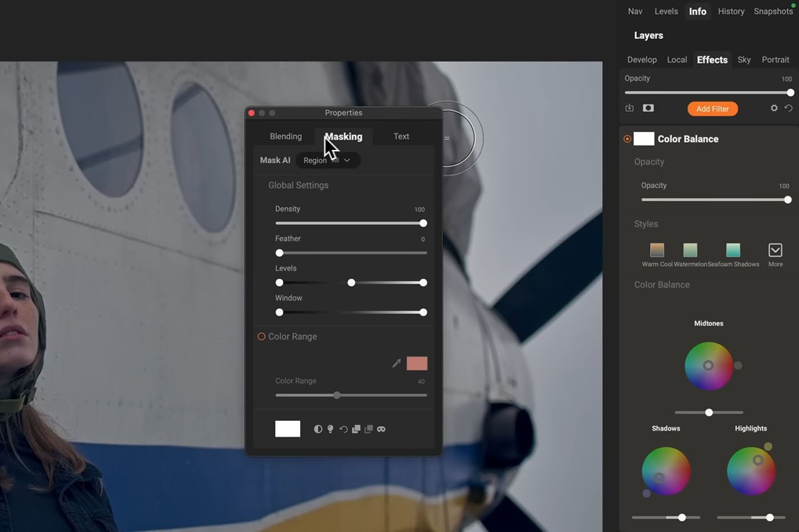The height and width of the screenshot is (532, 799).
Task: Switch to the Develop tab
Action: point(642,59)
